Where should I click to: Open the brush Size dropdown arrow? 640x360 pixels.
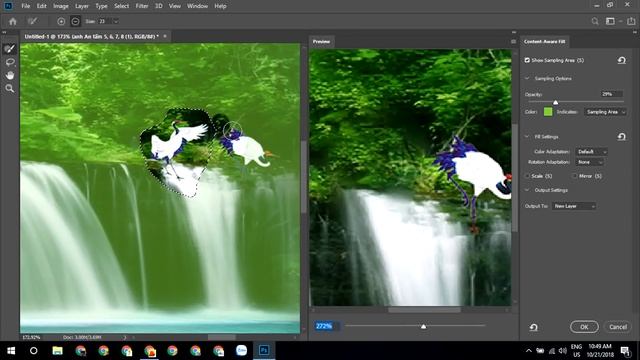(x=116, y=21)
